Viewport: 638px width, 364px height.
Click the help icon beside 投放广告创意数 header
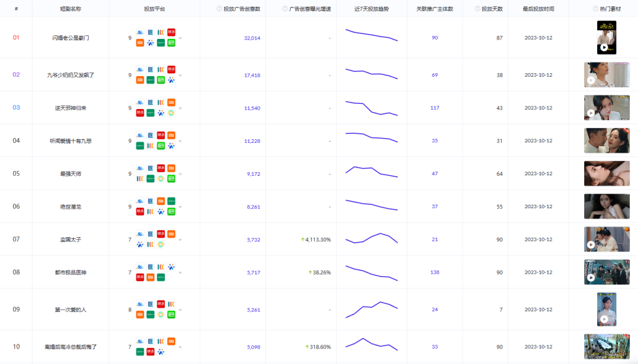point(219,8)
